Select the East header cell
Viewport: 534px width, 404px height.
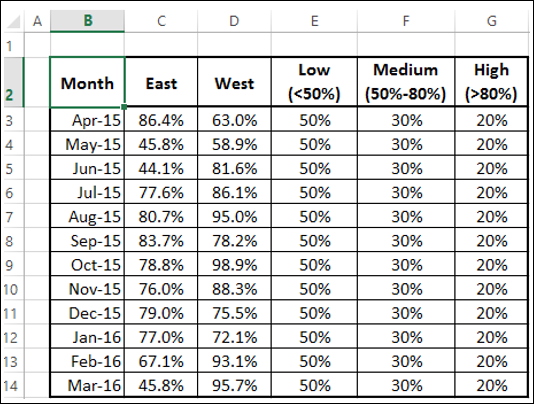[x=161, y=82]
